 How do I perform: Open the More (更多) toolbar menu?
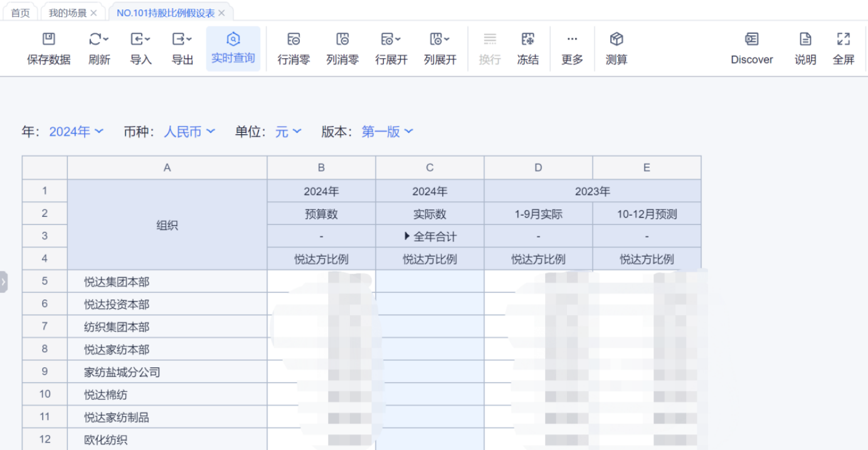(x=572, y=40)
